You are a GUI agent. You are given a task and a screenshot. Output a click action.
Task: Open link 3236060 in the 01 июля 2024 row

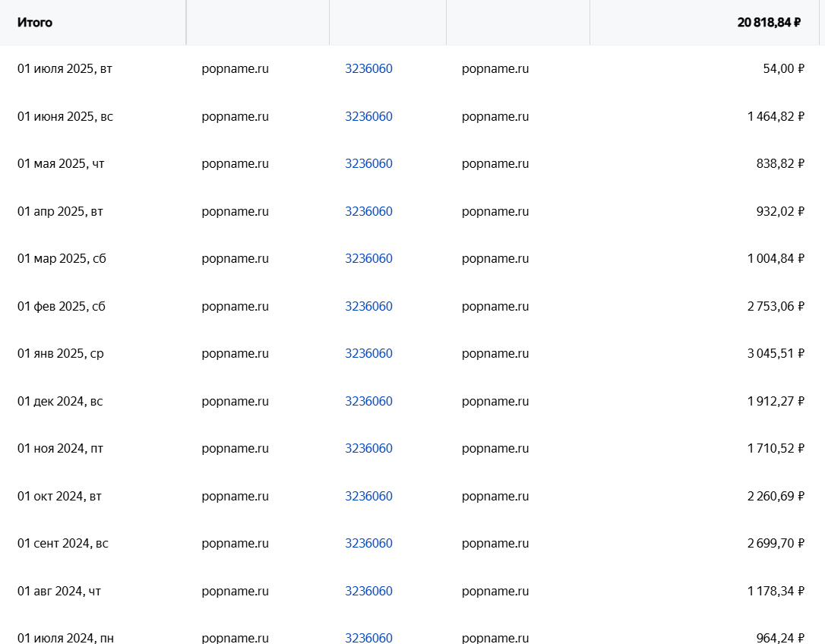click(x=369, y=638)
